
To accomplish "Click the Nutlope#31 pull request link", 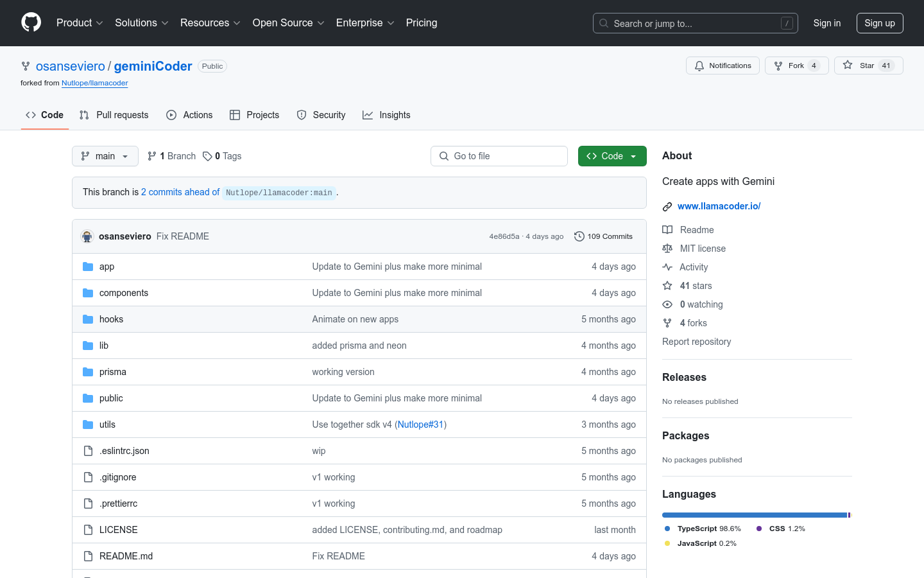I will (x=420, y=425).
